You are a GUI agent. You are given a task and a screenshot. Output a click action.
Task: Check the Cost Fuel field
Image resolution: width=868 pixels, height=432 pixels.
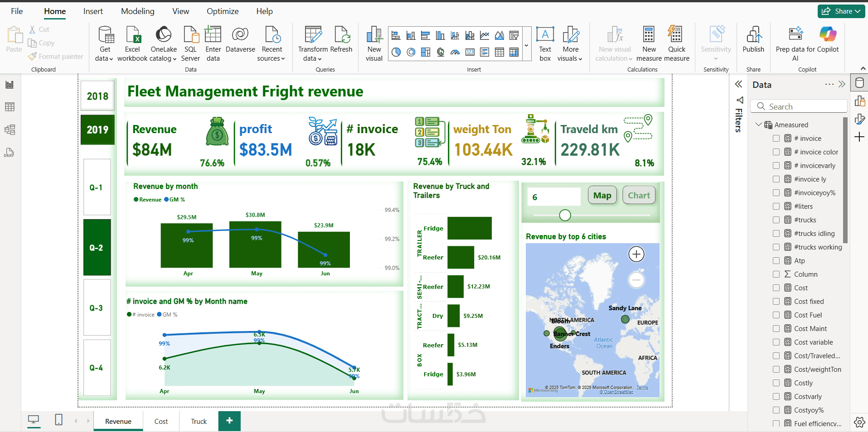click(776, 315)
